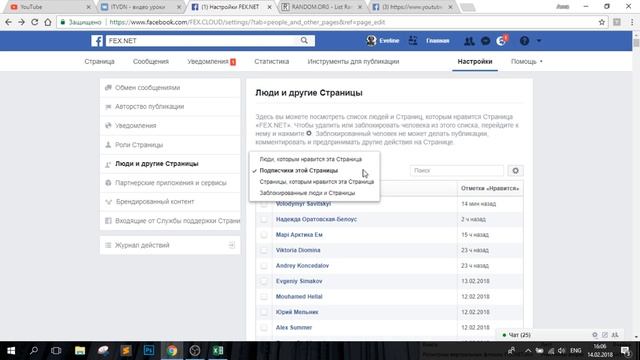Open Messenger messages icon
The width and height of the screenshot is (640, 360).
(x=485, y=41)
